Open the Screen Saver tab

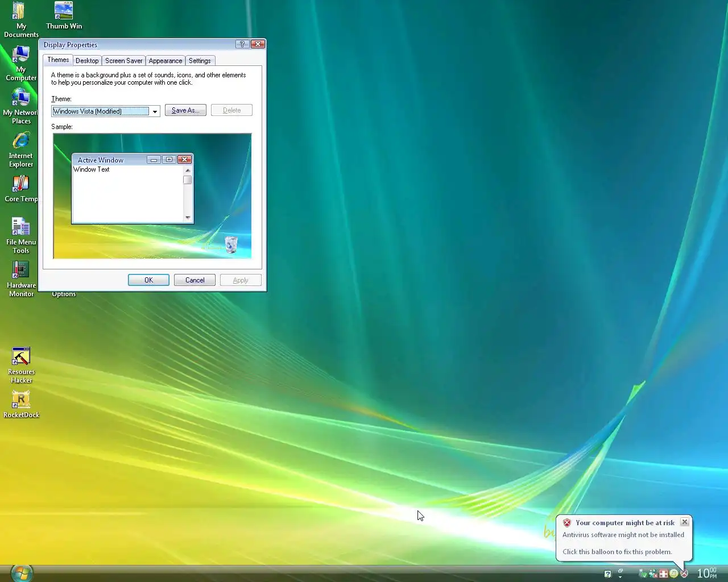123,61
